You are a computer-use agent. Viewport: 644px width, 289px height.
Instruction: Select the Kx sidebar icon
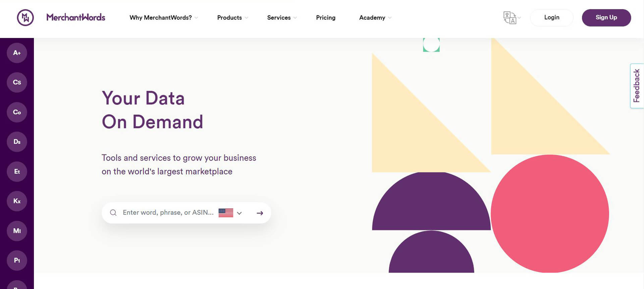(x=17, y=201)
